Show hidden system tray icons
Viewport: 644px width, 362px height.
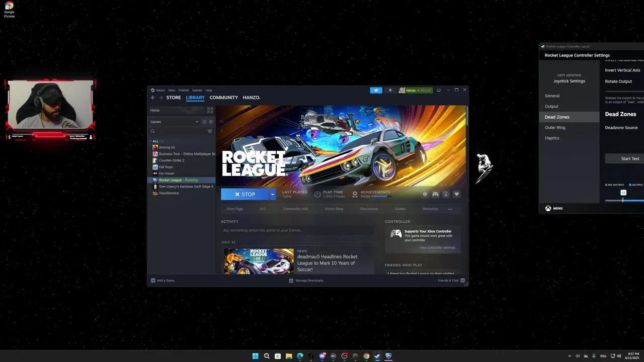click(570, 356)
